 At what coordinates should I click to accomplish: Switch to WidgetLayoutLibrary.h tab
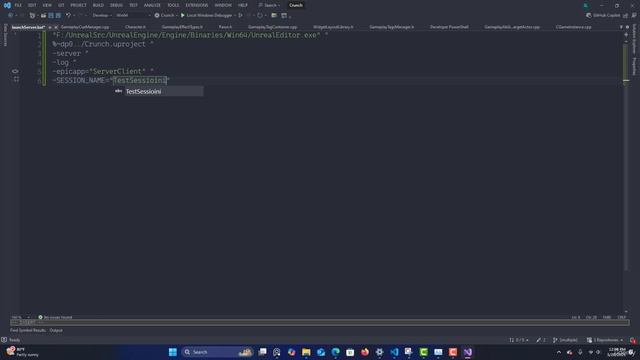click(x=333, y=27)
